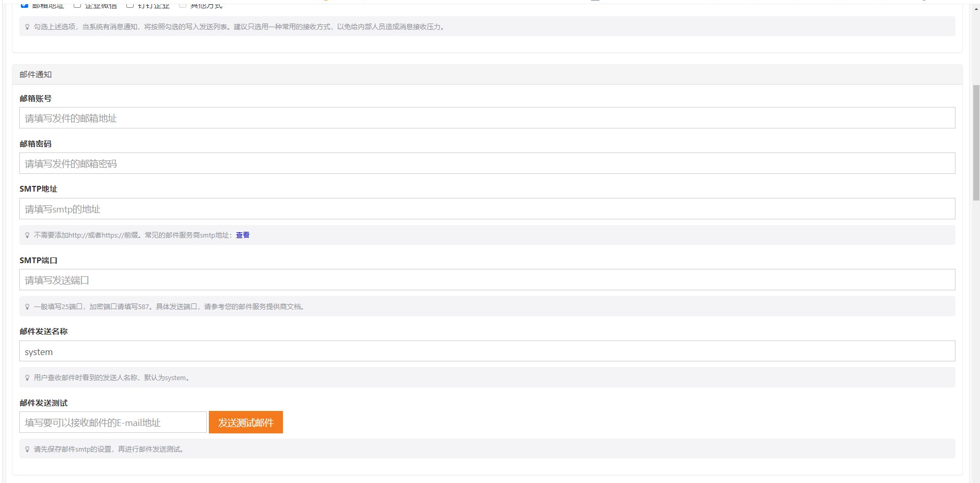The image size is (980, 483).
Task: Click the lightbulb icon in the SMTP port hint
Action: click(x=27, y=307)
